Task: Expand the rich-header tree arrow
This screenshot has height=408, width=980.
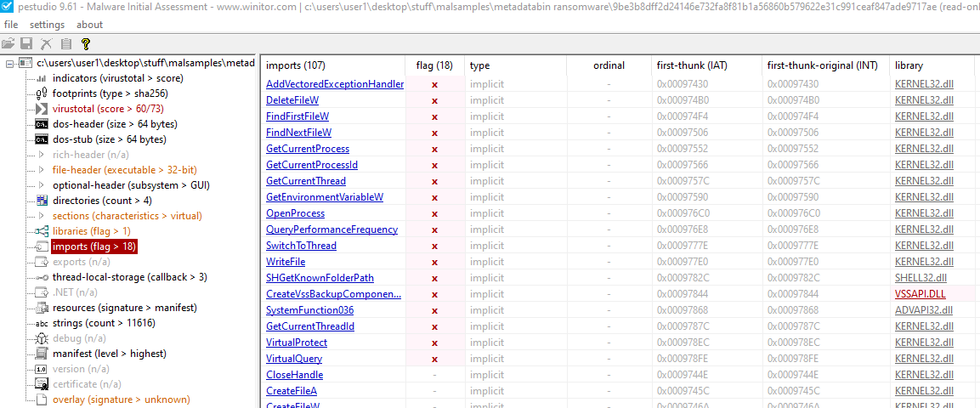Action: pos(42,155)
